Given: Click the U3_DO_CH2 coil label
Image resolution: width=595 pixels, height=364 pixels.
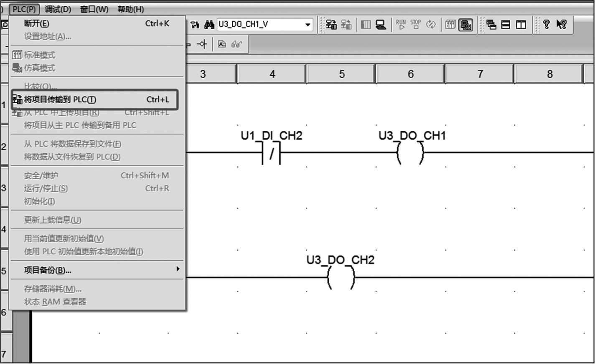Looking at the screenshot, I should click(x=340, y=260).
